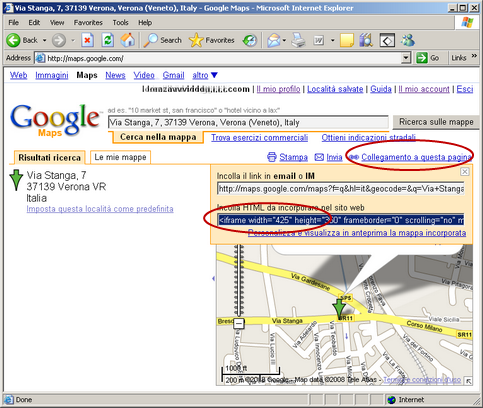Click the Messenger people icon
483x408 pixels.
[408, 40]
